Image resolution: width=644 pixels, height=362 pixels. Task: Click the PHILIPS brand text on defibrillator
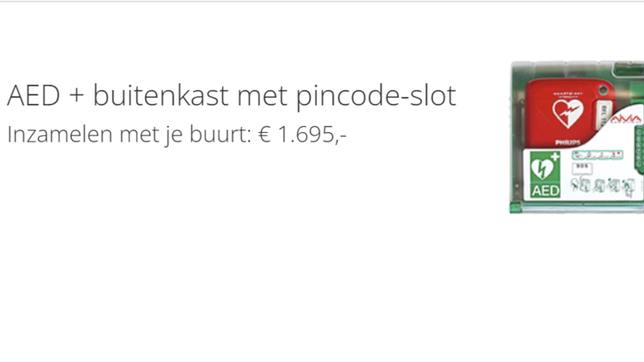[567, 141]
